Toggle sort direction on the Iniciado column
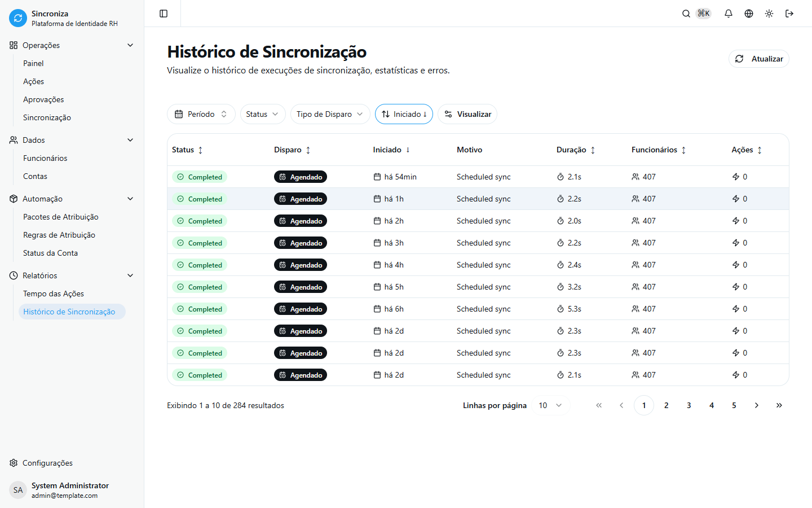The image size is (812, 508). (404, 114)
